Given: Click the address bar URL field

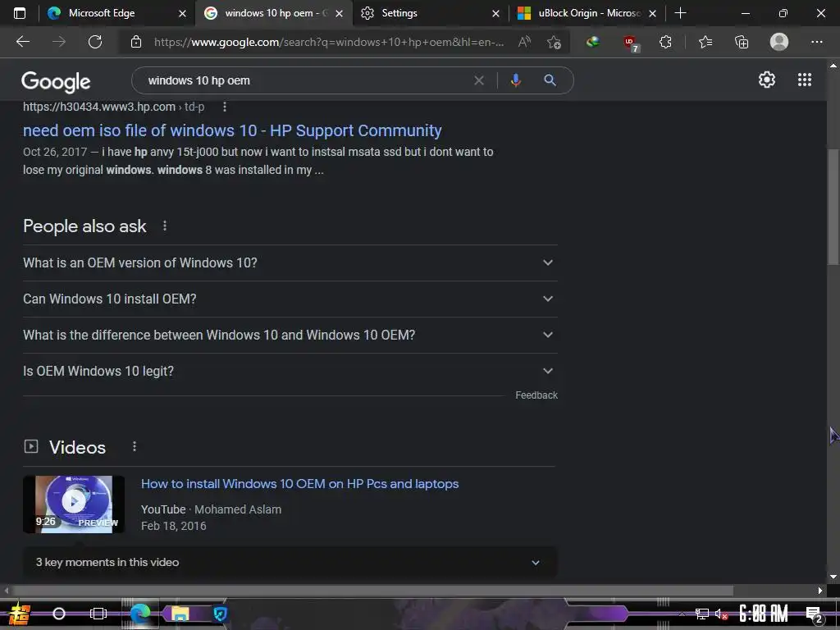Looking at the screenshot, I should (328, 42).
